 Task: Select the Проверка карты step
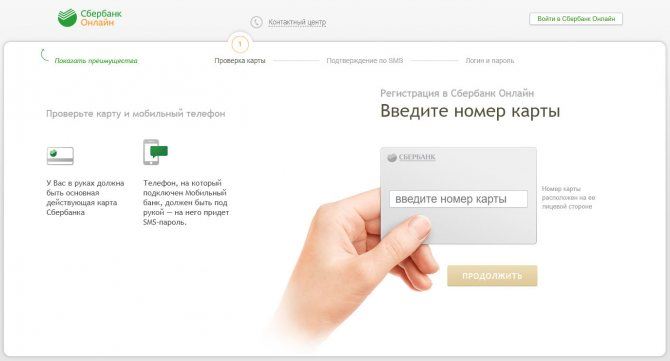coord(240,61)
